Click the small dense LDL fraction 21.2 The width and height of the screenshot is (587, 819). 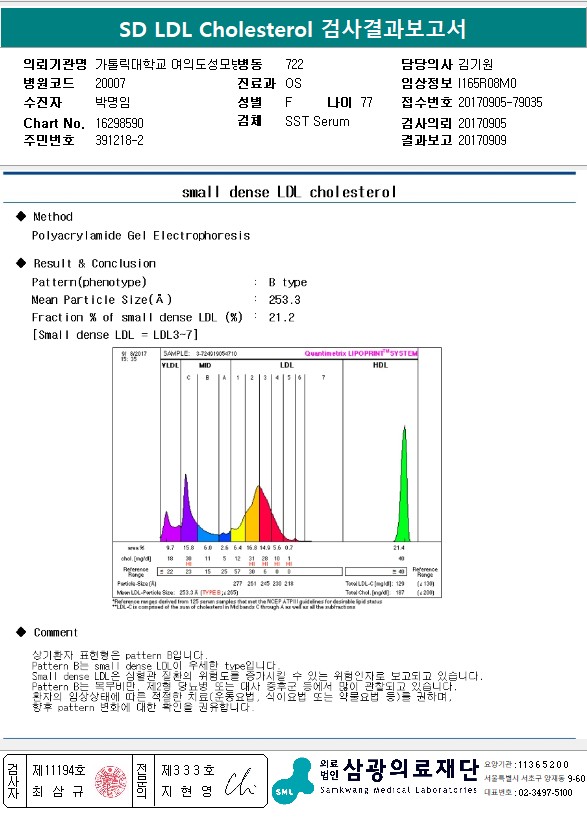pyautogui.click(x=281, y=318)
